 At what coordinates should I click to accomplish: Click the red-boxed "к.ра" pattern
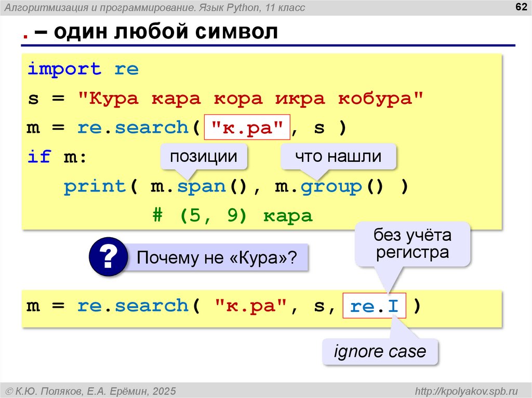tap(247, 128)
